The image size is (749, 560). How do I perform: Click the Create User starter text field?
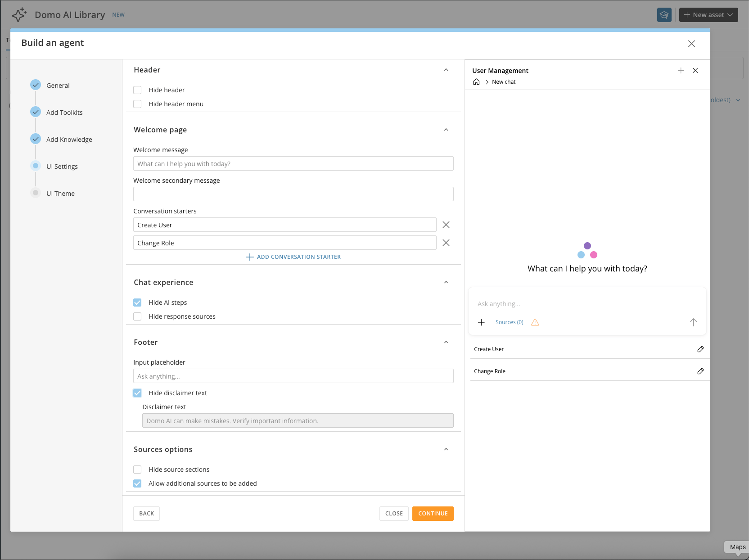285,225
